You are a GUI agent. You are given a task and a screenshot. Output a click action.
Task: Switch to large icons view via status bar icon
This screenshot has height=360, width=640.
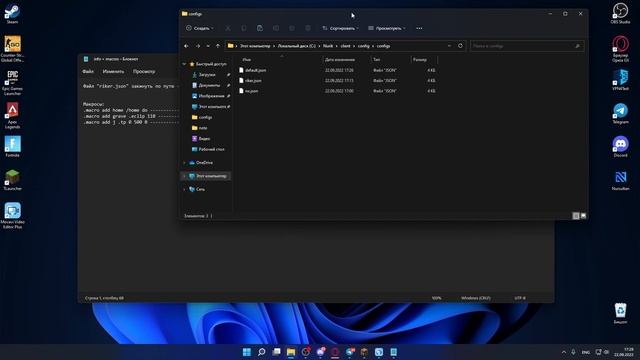click(583, 216)
